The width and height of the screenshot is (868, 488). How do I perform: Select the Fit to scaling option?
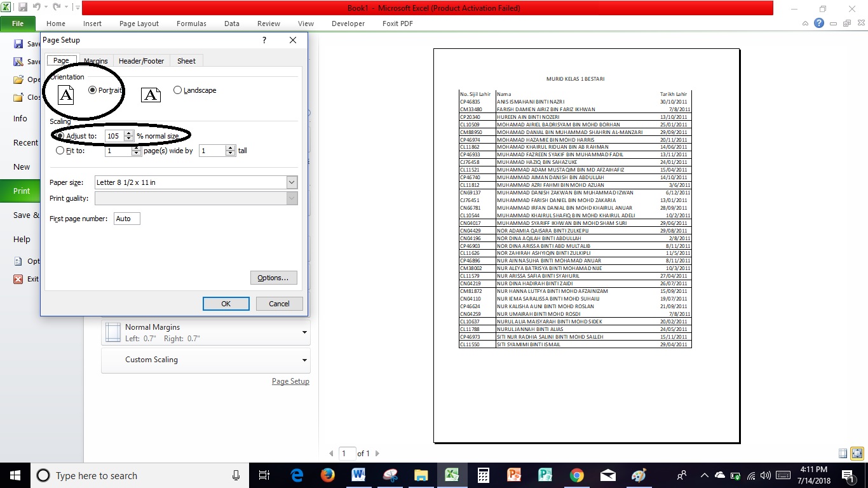(60, 151)
